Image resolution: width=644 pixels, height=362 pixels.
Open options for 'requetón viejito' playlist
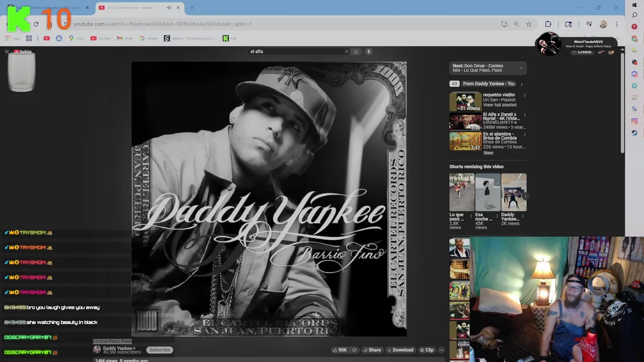(x=524, y=95)
